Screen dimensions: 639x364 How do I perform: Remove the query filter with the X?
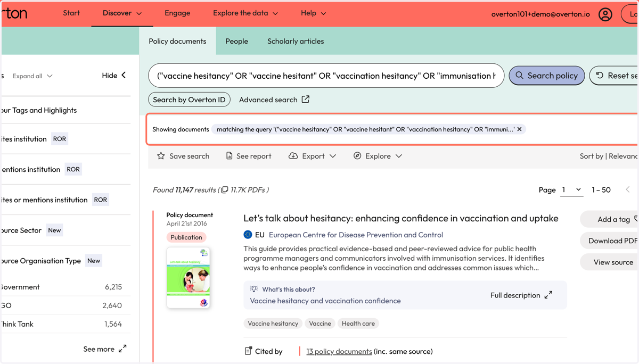coord(520,129)
